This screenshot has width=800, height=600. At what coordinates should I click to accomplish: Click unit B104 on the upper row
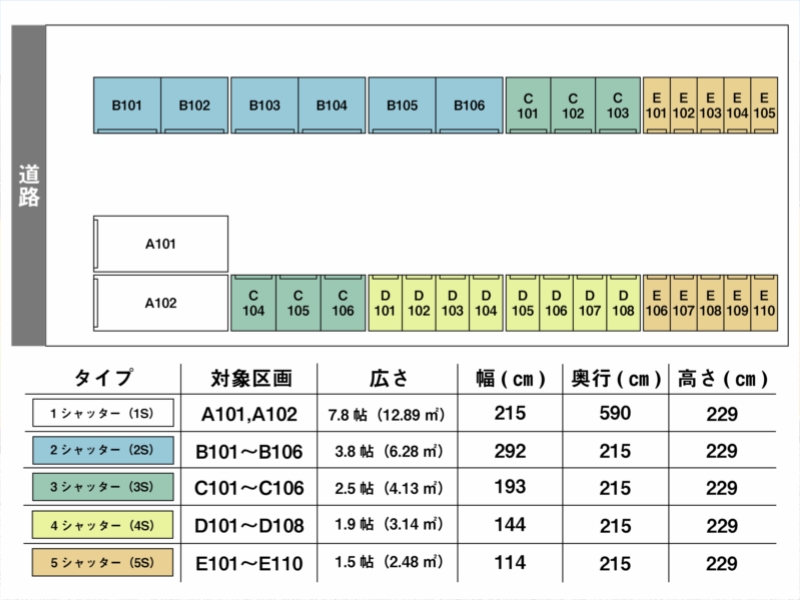pos(331,104)
